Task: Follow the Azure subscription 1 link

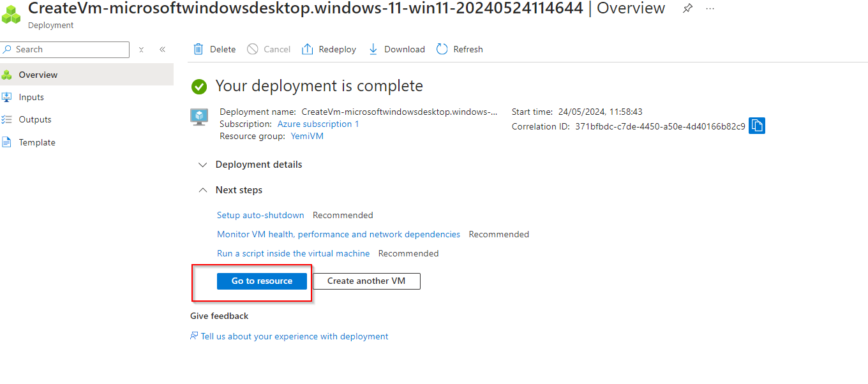Action: [x=318, y=124]
